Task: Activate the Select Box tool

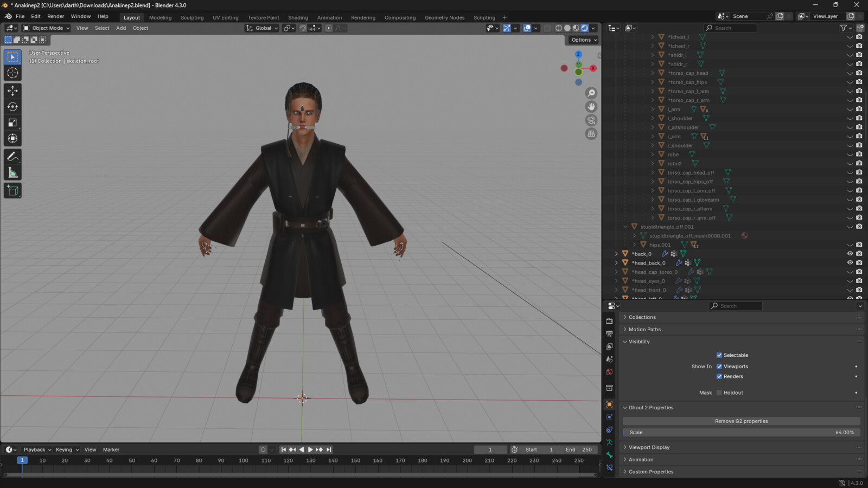Action: tap(12, 57)
